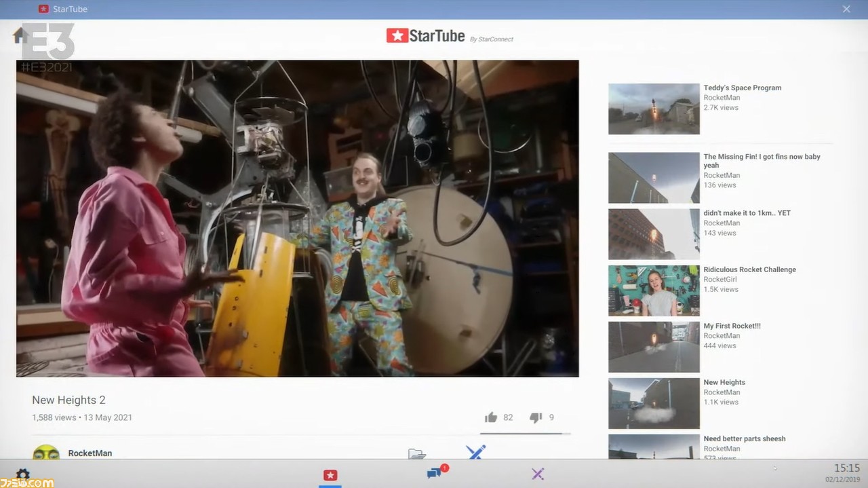Viewport: 868px width, 488px height.
Task: Open didn't make it to 1km thumbnail
Action: pyautogui.click(x=654, y=234)
